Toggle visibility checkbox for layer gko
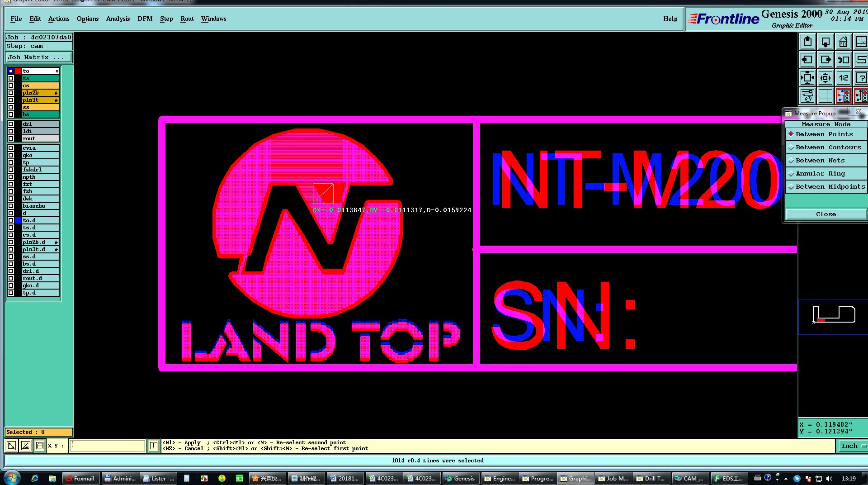The height and width of the screenshot is (485, 868). coord(11,155)
